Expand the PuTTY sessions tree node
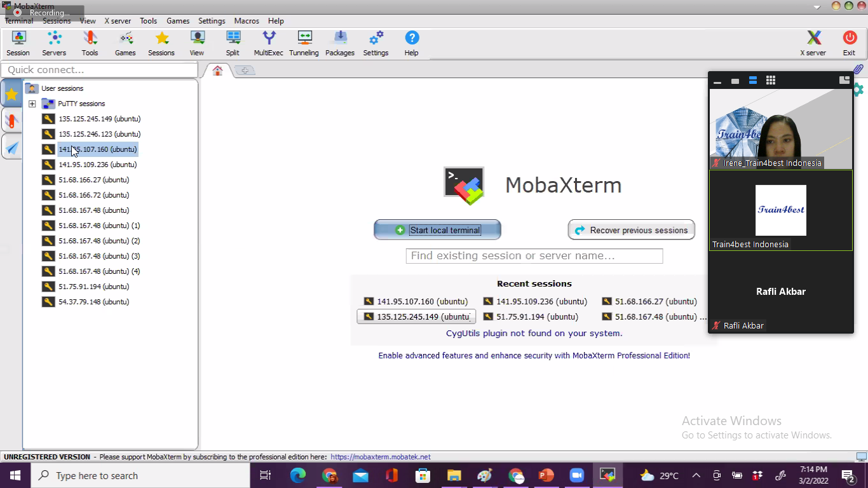 click(32, 104)
